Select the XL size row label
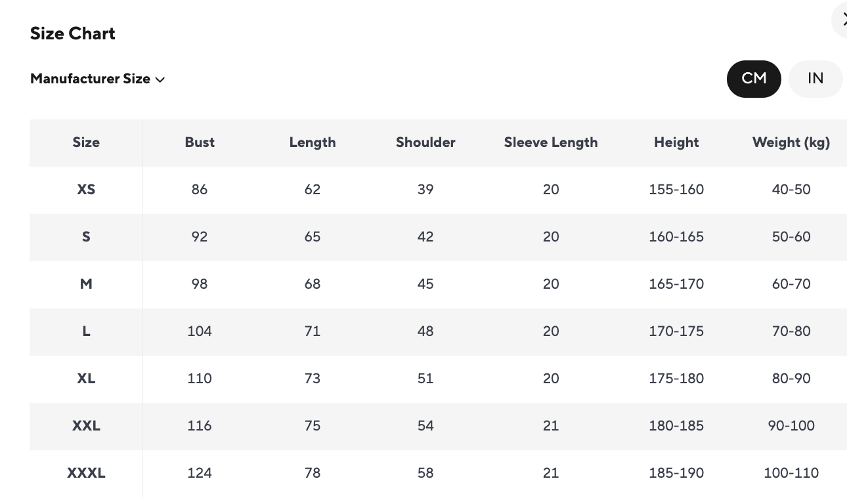Image resolution: width=847 pixels, height=504 pixels. pyautogui.click(x=86, y=379)
